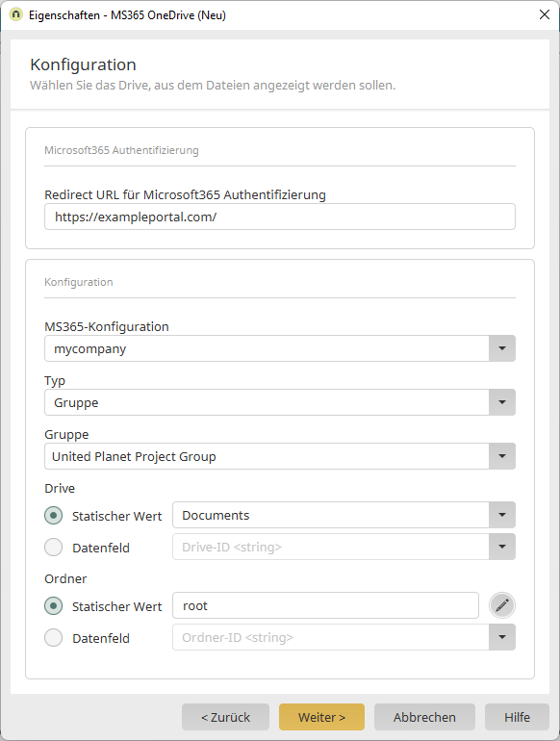Open the Ordner-ID datenfeld dropdown arrow
The height and width of the screenshot is (741, 560).
(x=502, y=637)
